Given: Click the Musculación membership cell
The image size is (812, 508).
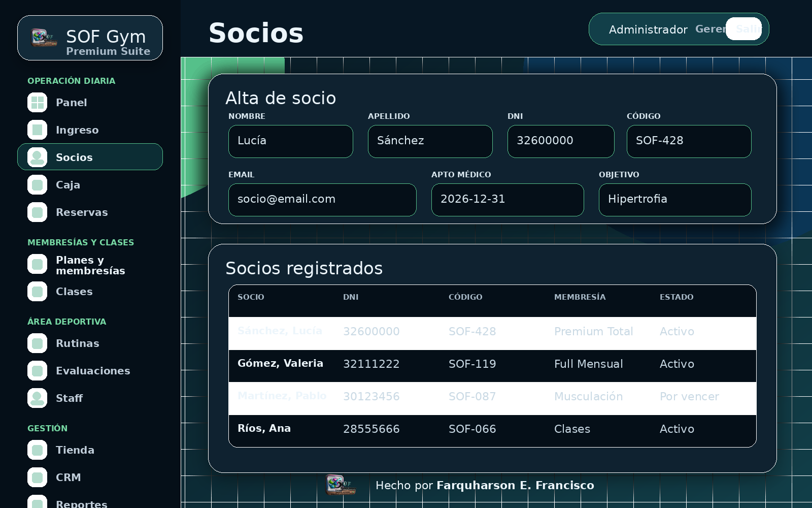Looking at the screenshot, I should 588,397.
